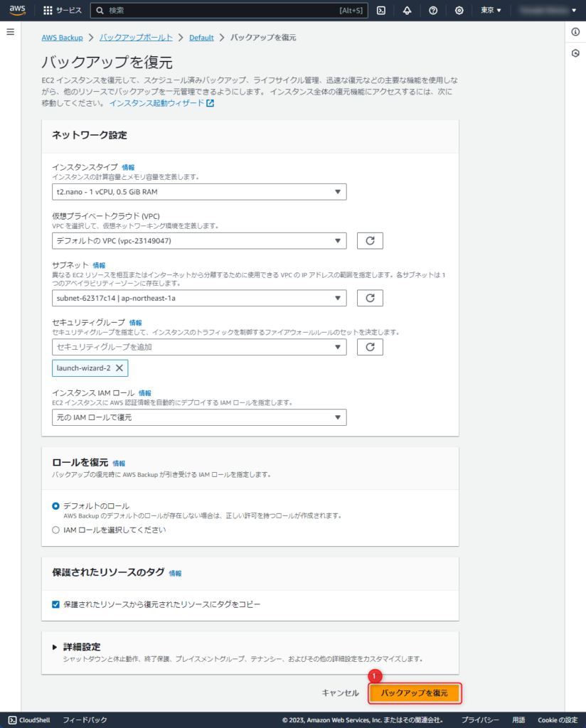Image resolution: width=586 pixels, height=728 pixels.
Task: Refresh the security group list
Action: click(370, 347)
